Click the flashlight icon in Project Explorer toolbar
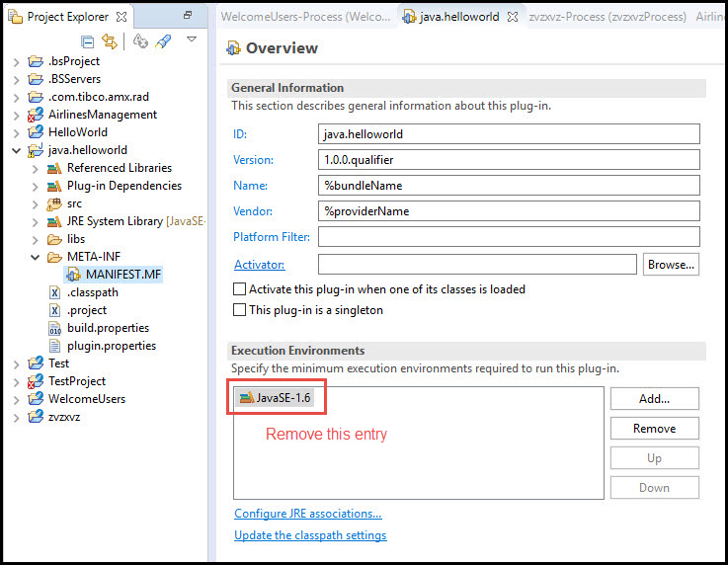Viewport: 728px width, 565px height. (164, 41)
